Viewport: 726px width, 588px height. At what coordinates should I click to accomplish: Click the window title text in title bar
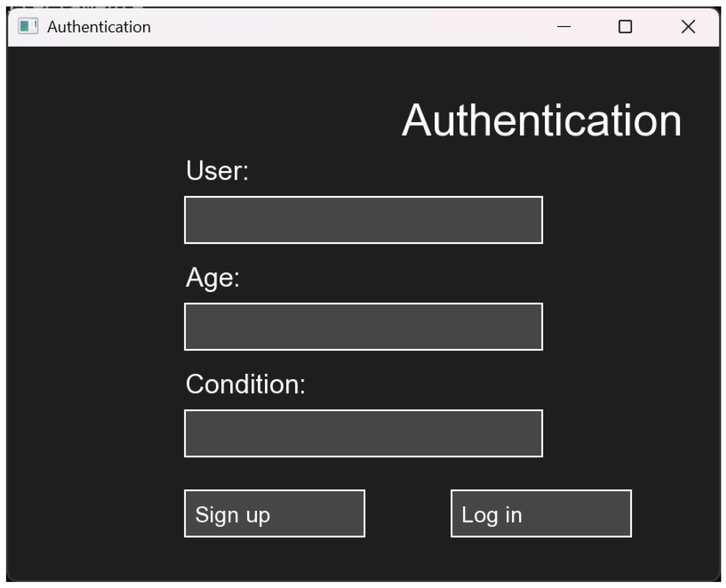[99, 27]
